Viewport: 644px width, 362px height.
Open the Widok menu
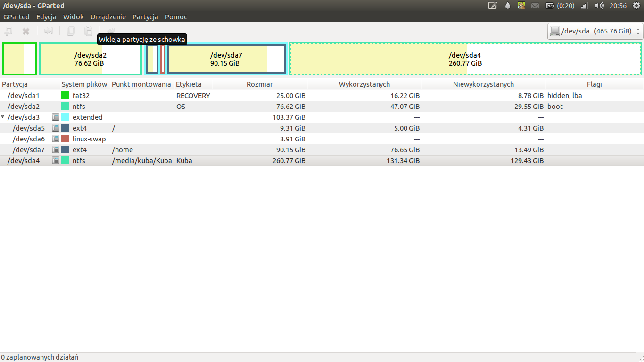74,17
